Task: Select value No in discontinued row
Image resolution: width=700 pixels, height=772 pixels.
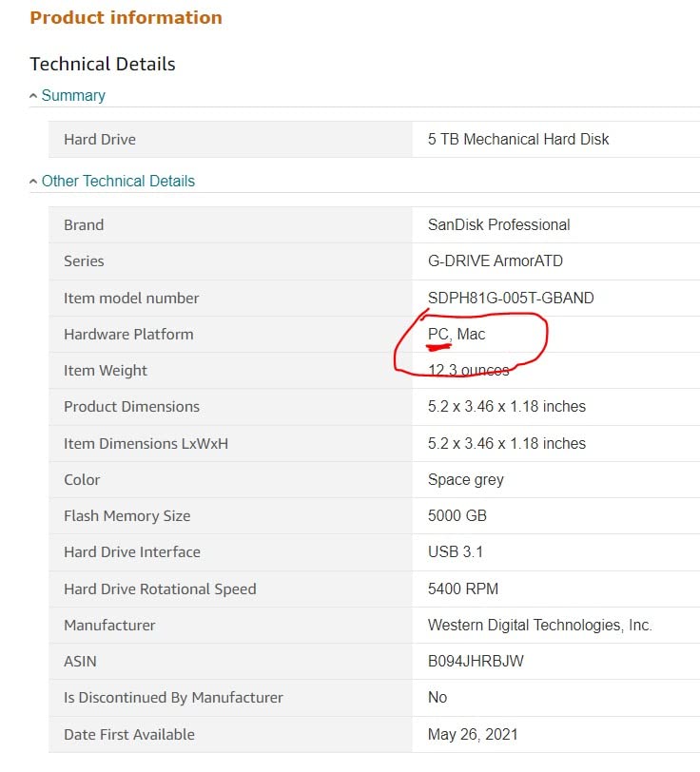Action: pyautogui.click(x=437, y=698)
